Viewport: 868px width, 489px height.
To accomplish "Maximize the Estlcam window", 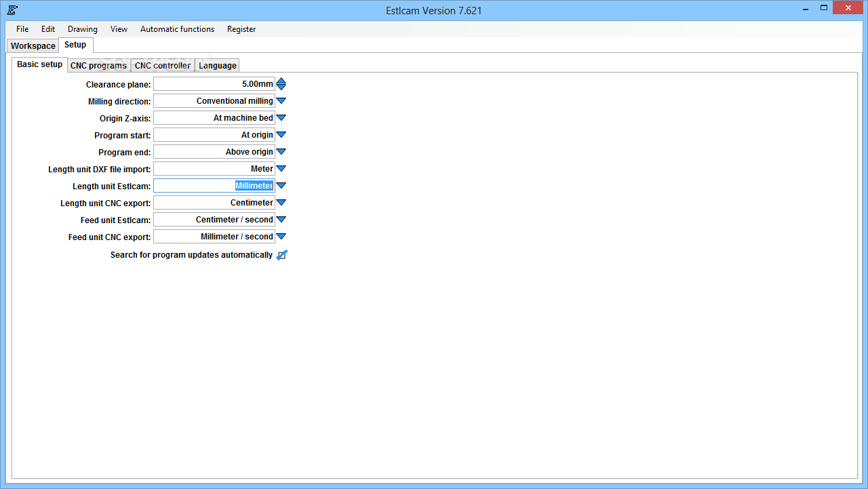I will [x=824, y=8].
